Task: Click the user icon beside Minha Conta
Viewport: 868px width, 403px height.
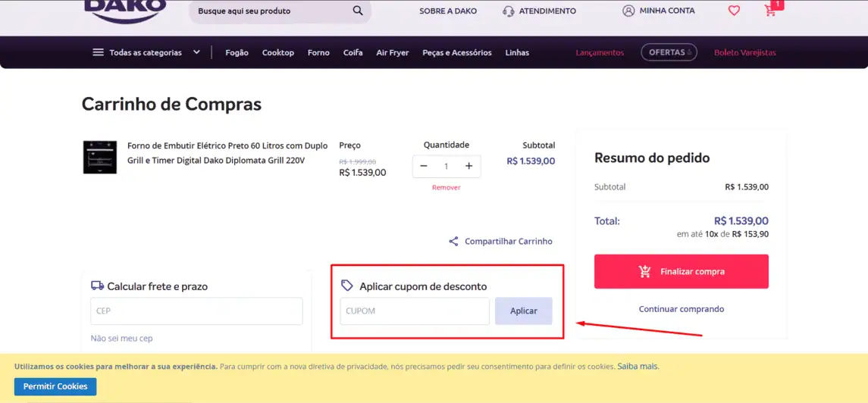Action: point(628,11)
